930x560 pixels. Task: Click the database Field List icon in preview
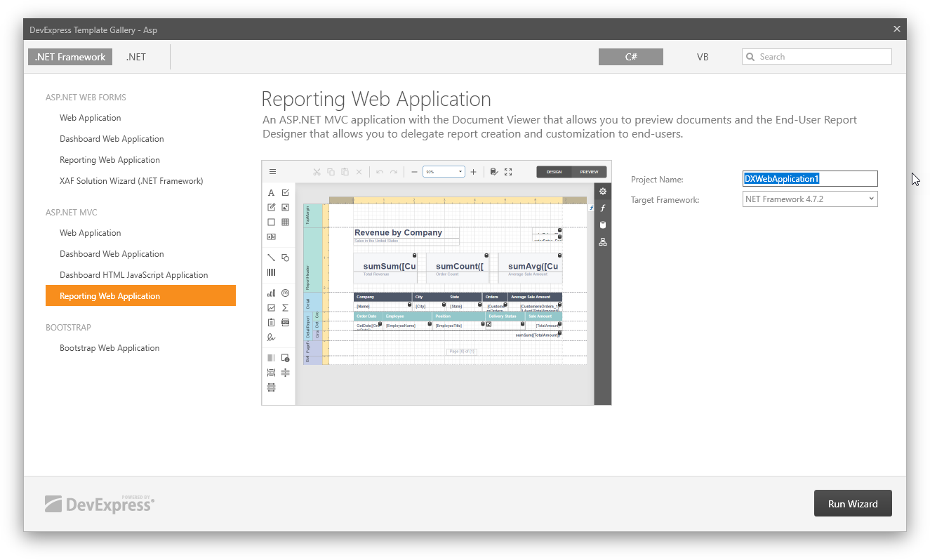click(602, 225)
